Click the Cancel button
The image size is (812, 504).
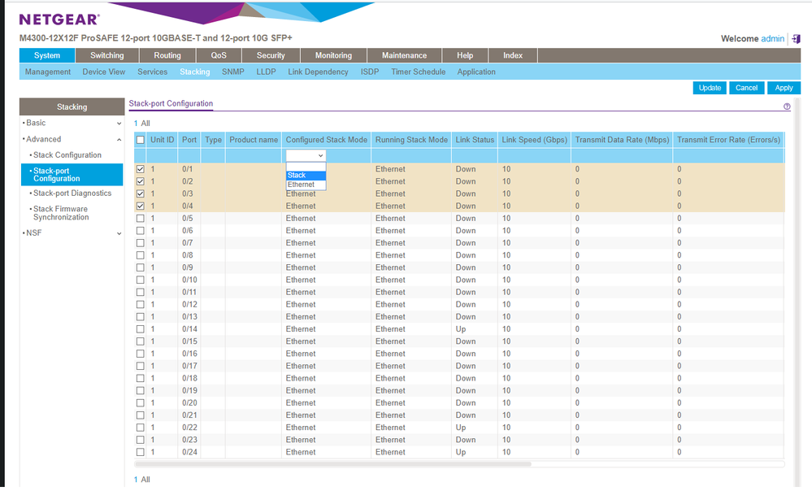coord(746,88)
